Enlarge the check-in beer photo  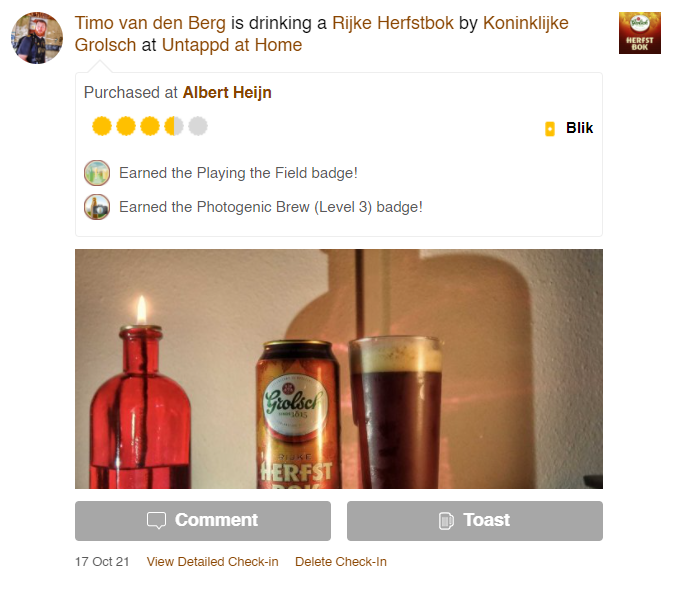tap(339, 369)
